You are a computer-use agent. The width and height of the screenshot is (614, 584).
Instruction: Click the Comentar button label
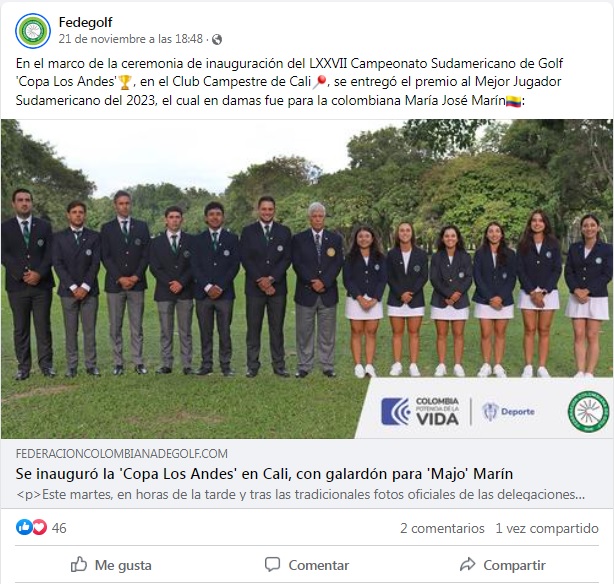(x=319, y=565)
